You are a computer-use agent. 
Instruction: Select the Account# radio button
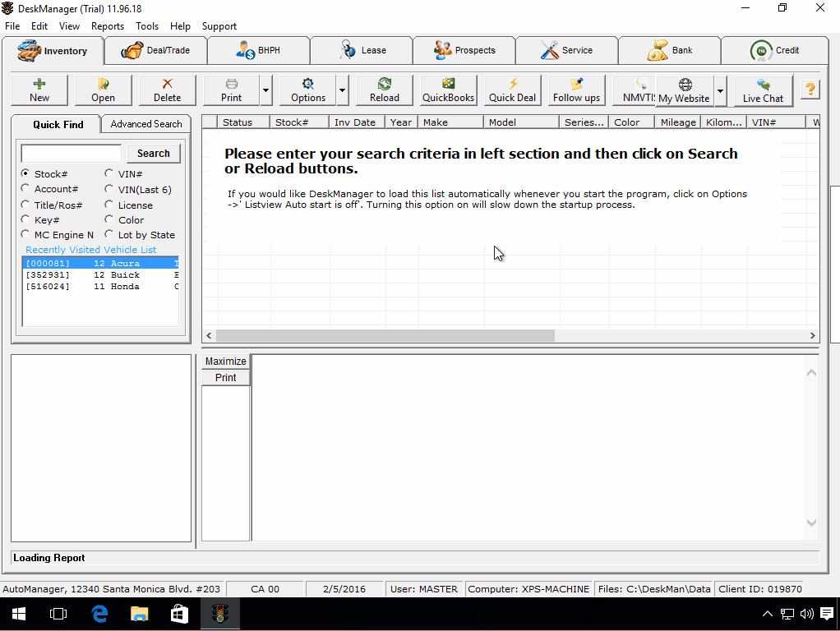point(25,188)
